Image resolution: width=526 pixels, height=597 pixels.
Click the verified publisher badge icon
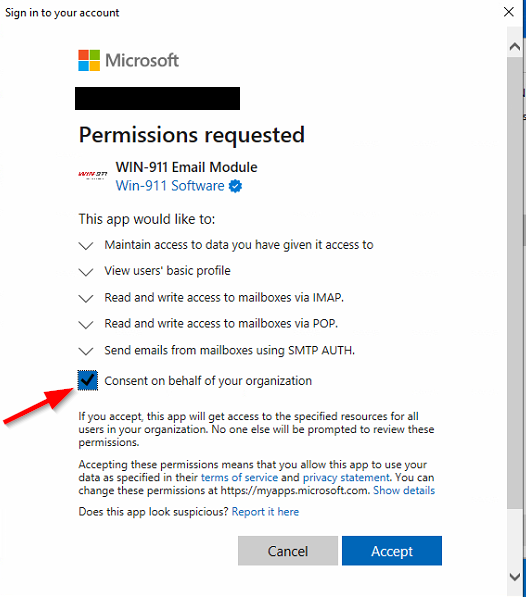pyautogui.click(x=236, y=186)
